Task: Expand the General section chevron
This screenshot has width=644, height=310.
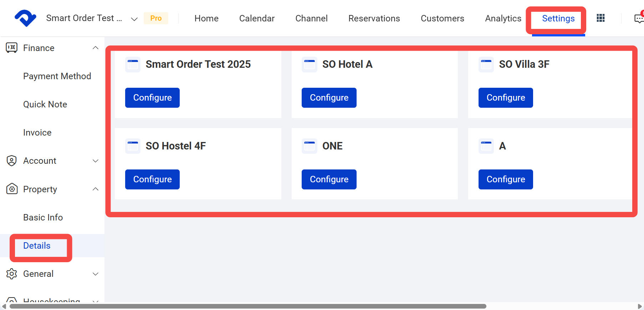Action: [x=96, y=274]
